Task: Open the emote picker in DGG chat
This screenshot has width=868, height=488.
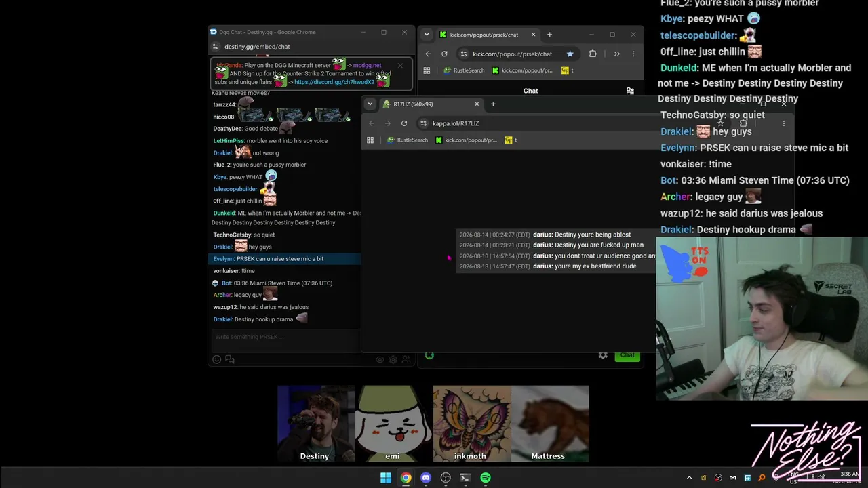Action: click(x=217, y=359)
